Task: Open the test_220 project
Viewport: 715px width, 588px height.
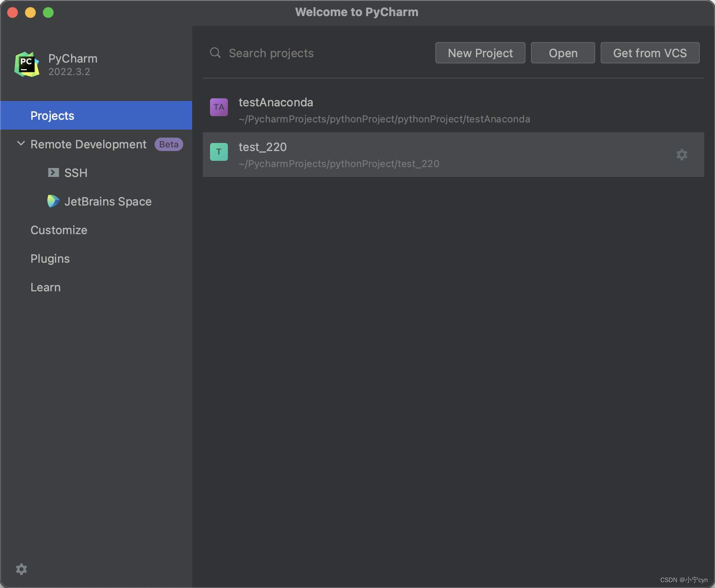Action: pyautogui.click(x=454, y=155)
